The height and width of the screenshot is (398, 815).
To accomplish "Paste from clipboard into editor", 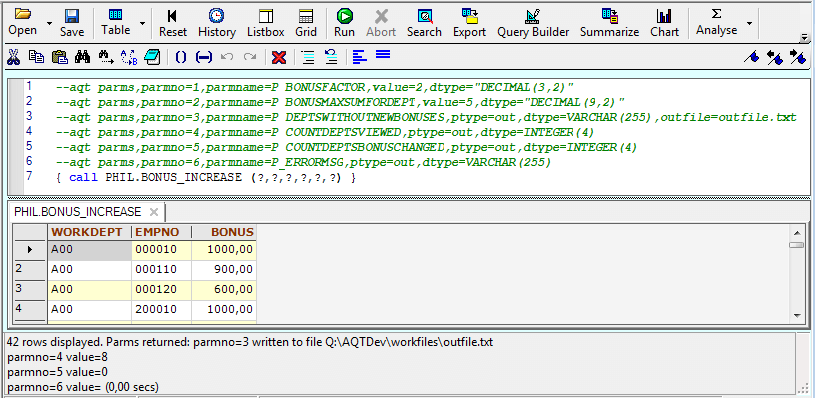I will (60, 57).
